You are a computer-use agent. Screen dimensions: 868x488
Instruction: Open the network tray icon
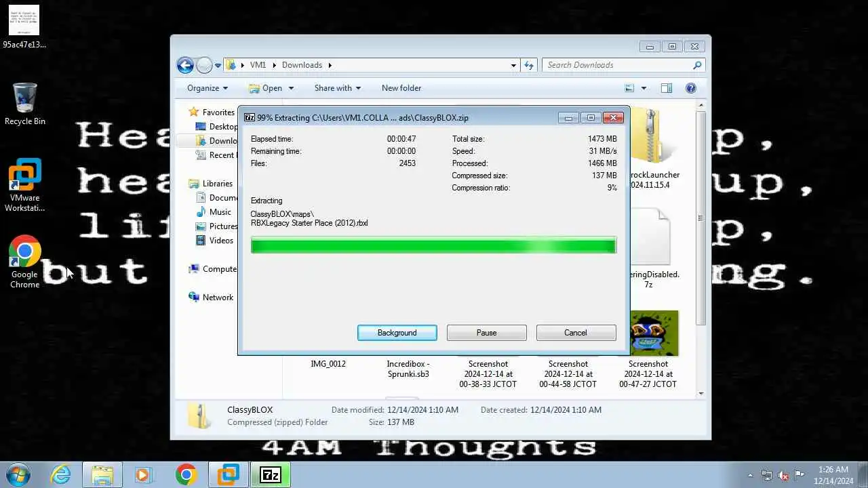click(x=767, y=475)
